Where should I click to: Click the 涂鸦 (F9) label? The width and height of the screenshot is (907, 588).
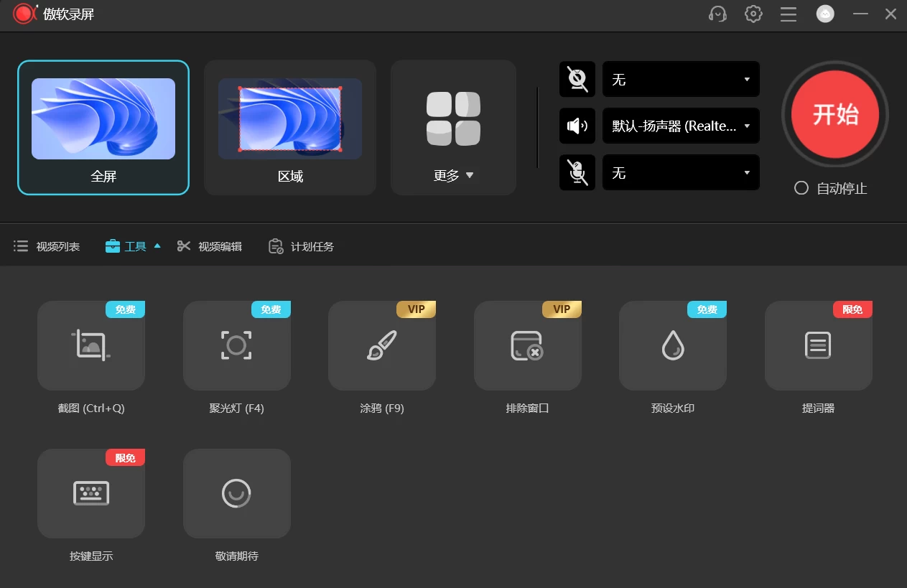(x=382, y=409)
